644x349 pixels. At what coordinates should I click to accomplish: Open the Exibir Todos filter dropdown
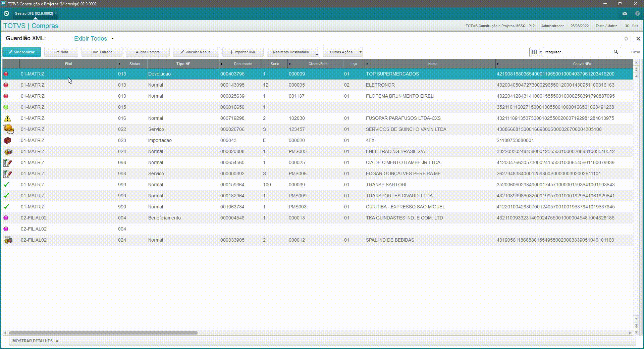pos(94,39)
